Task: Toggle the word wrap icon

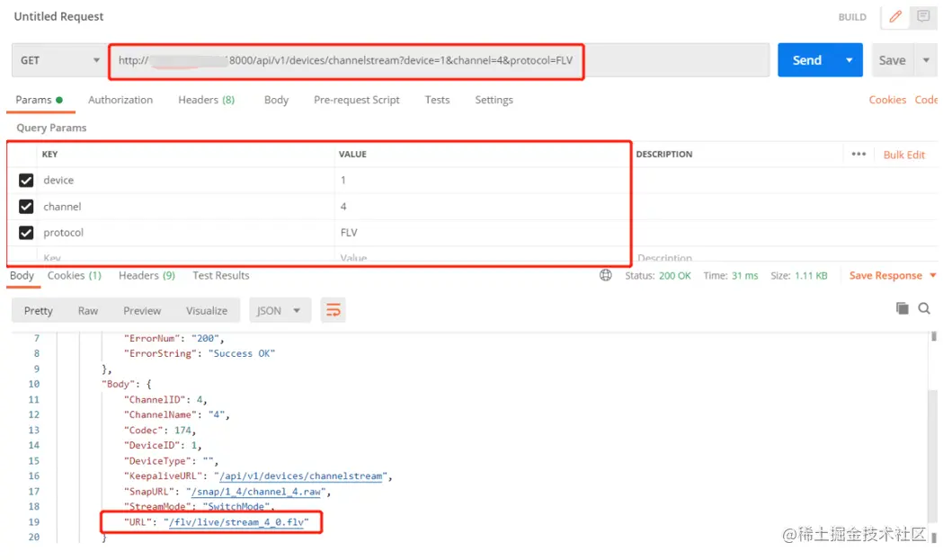Action: [x=334, y=310]
